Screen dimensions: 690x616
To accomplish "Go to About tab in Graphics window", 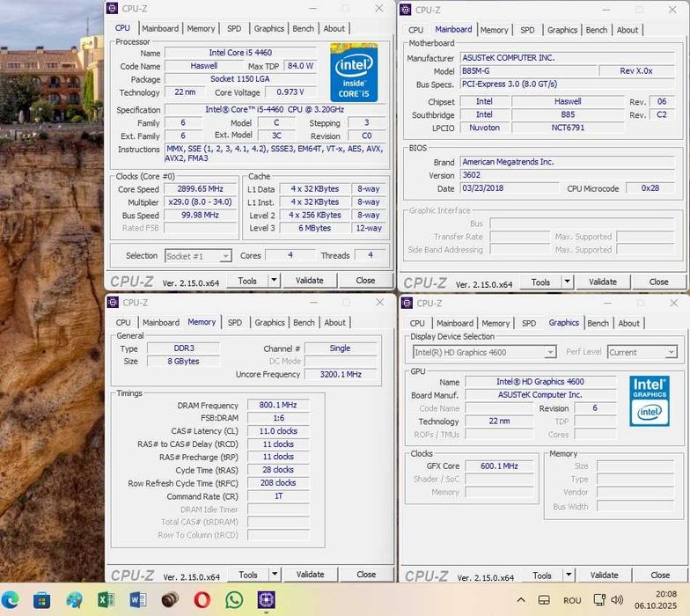I will click(x=628, y=323).
